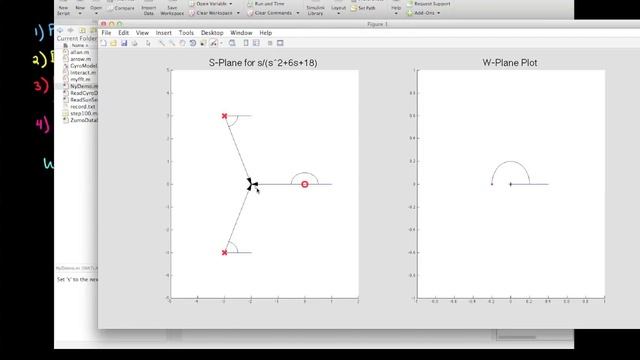Select the Pan hand tool

182,43
